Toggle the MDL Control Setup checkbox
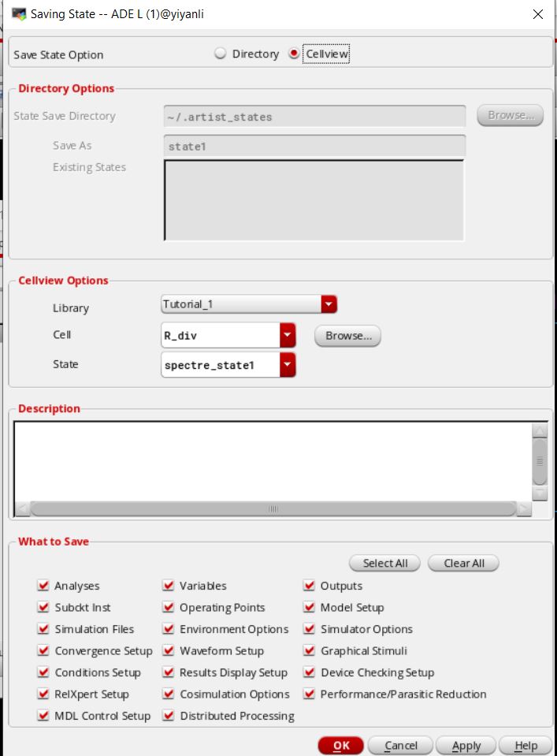557x756 pixels. [x=43, y=716]
